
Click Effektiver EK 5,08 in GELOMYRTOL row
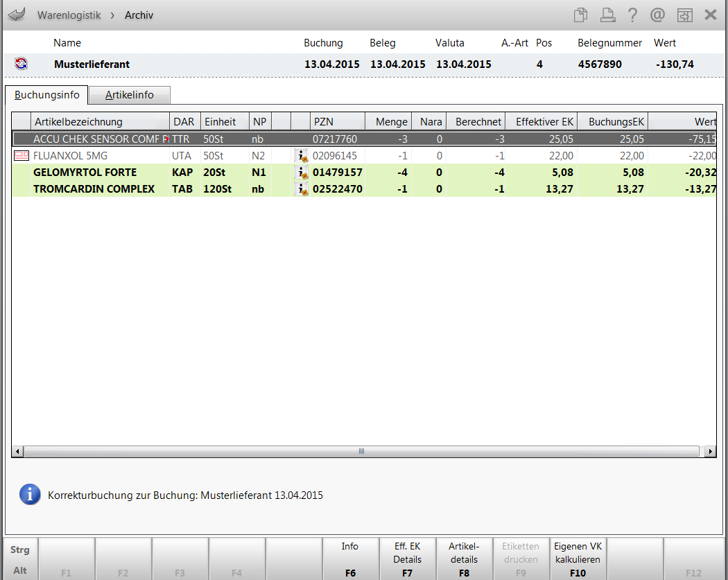(562, 173)
